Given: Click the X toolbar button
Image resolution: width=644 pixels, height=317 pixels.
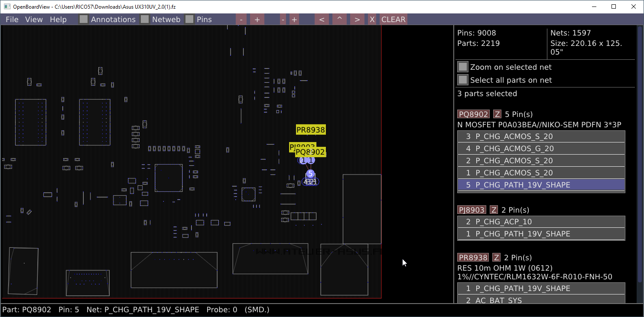Looking at the screenshot, I should tap(372, 19).
